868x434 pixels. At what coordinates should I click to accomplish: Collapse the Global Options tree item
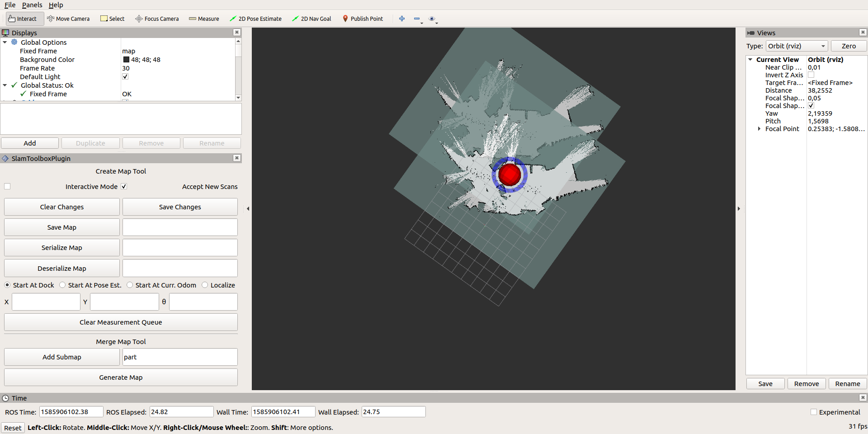pos(5,42)
